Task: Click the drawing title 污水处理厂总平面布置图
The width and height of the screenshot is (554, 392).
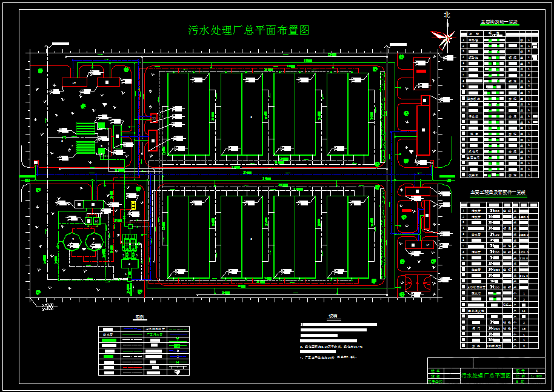Action: point(249,30)
